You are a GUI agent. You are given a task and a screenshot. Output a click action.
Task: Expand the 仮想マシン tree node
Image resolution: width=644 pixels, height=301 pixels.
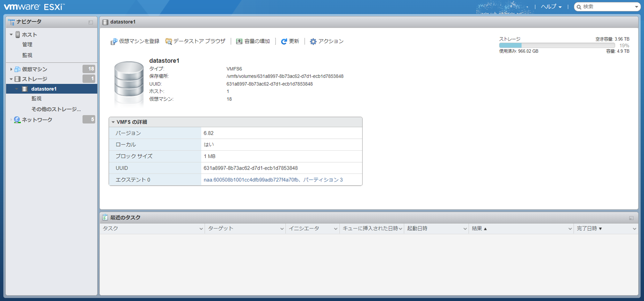click(x=11, y=69)
